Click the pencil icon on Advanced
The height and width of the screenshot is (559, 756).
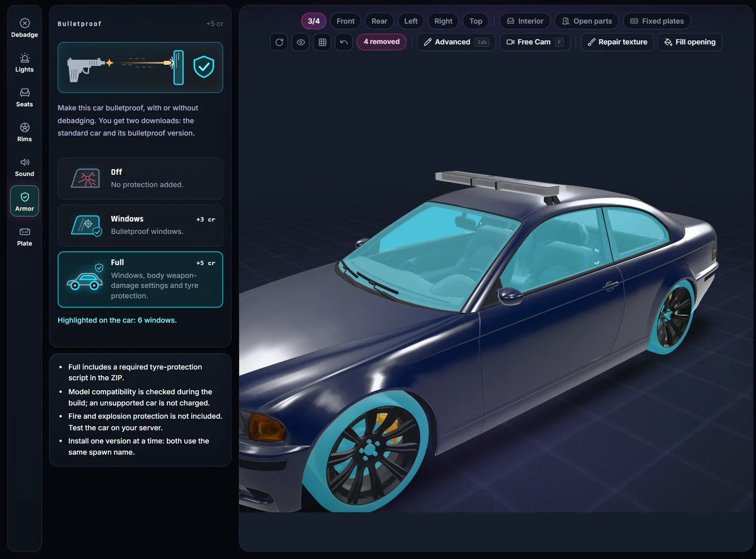click(428, 42)
